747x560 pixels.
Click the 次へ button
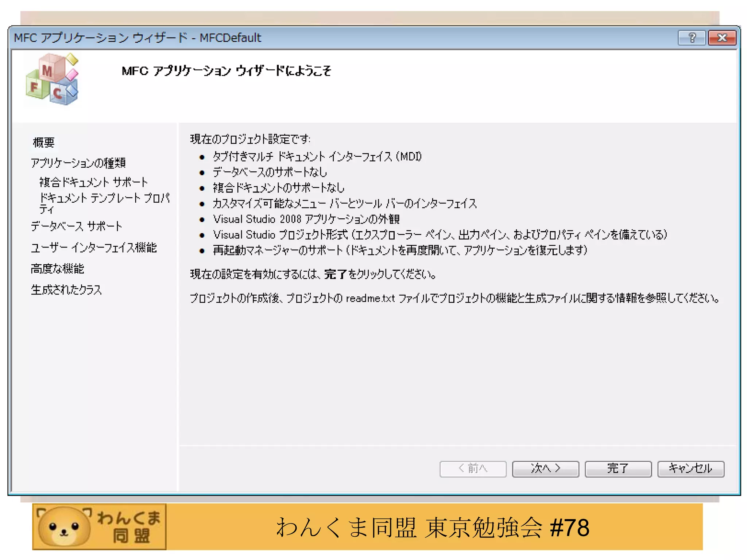coord(545,468)
